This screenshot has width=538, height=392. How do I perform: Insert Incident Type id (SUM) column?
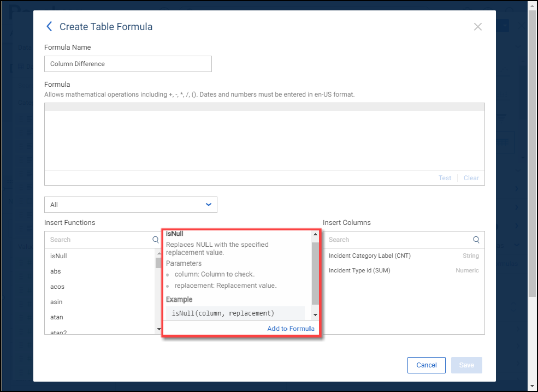[359, 270]
